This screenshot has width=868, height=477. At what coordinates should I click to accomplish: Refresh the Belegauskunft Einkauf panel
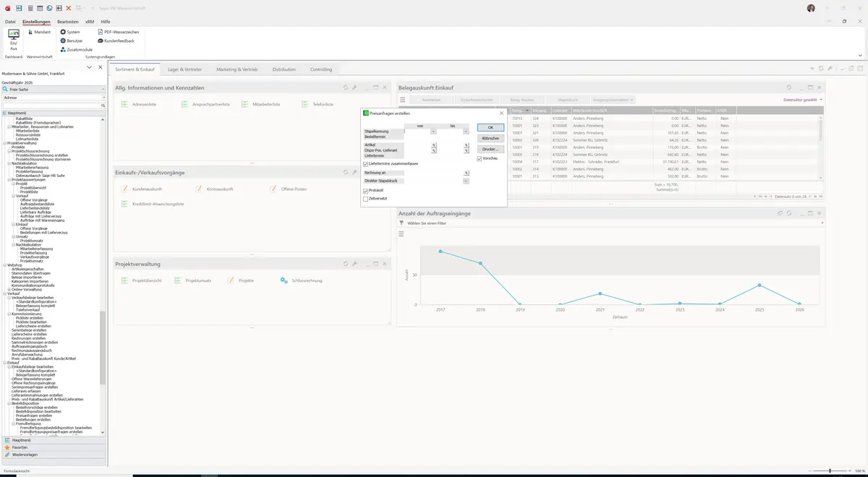(x=789, y=87)
